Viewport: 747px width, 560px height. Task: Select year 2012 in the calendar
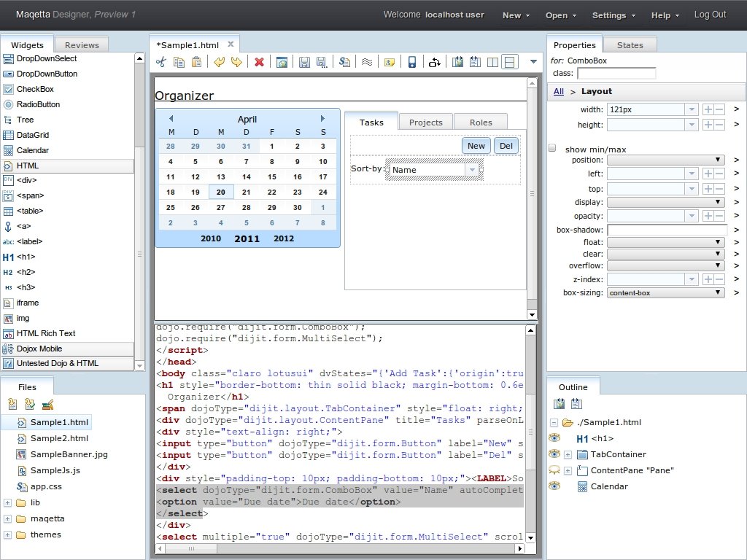click(x=284, y=238)
